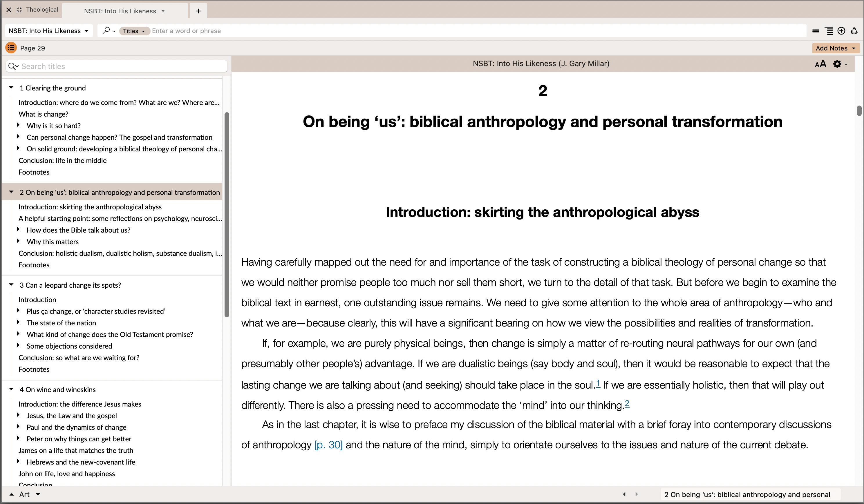Go to next section with right arrow

637,494
